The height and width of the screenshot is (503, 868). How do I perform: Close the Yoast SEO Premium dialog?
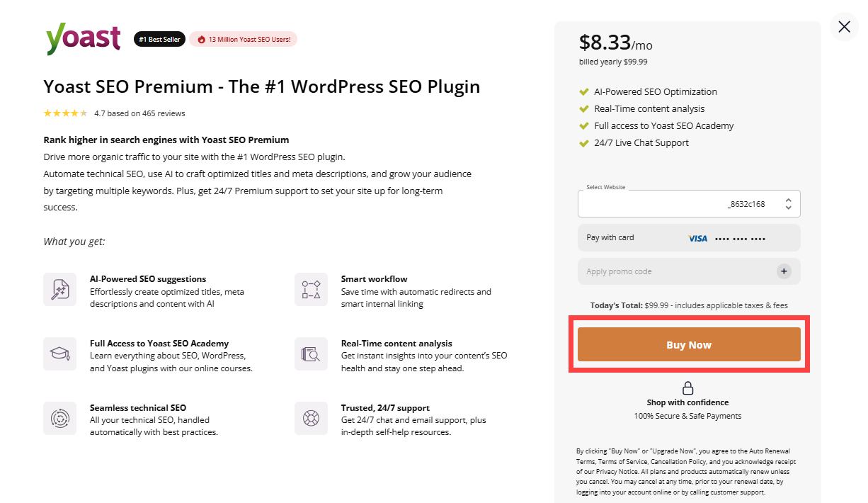pyautogui.click(x=844, y=27)
